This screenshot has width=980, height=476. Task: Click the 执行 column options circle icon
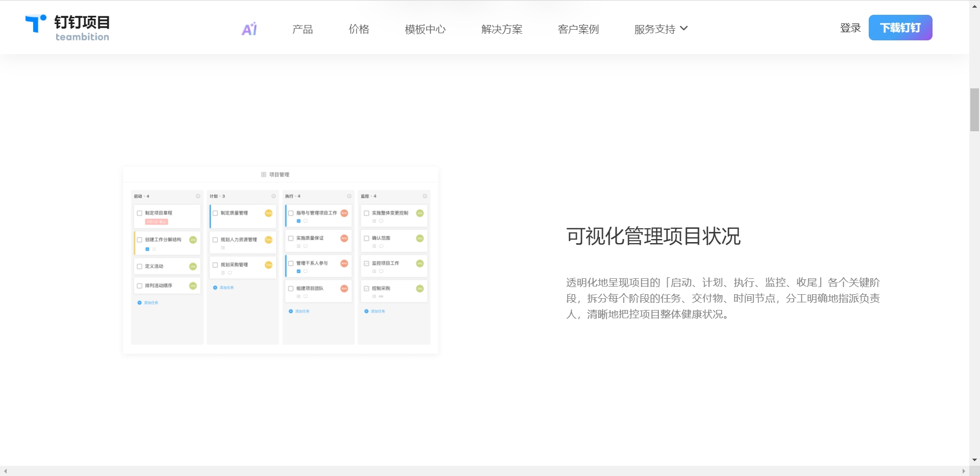point(349,196)
